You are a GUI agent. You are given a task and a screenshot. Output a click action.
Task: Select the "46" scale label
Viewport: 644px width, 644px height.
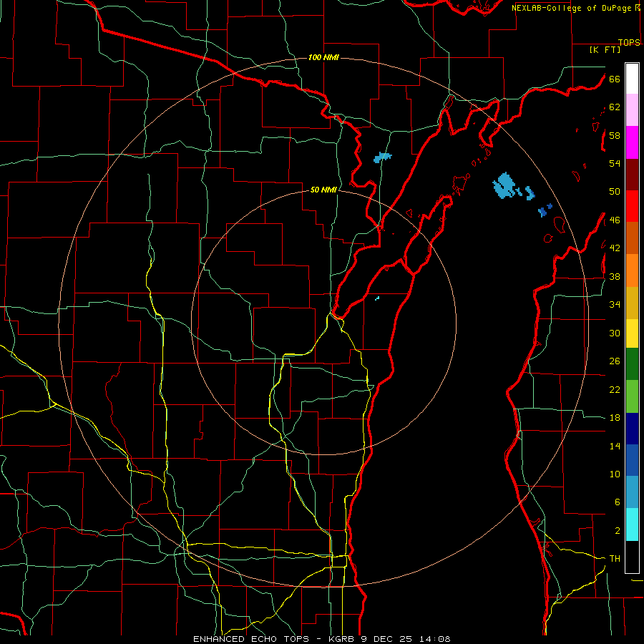pos(615,220)
